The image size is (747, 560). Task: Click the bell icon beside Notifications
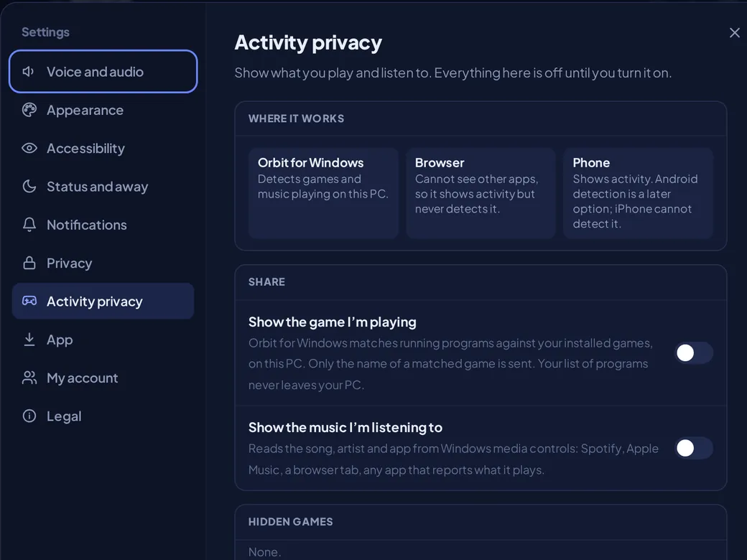point(29,224)
